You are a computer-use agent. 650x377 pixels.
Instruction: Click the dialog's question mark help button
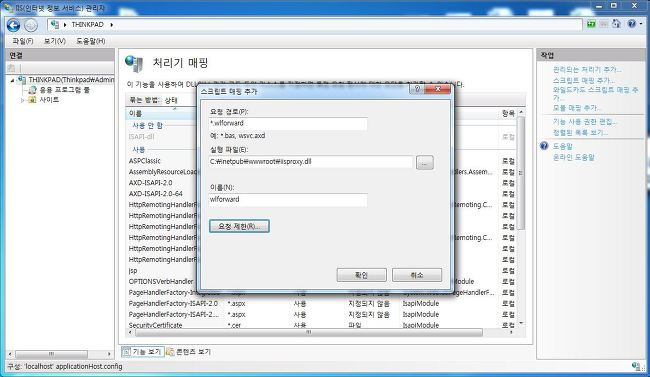coord(417,89)
